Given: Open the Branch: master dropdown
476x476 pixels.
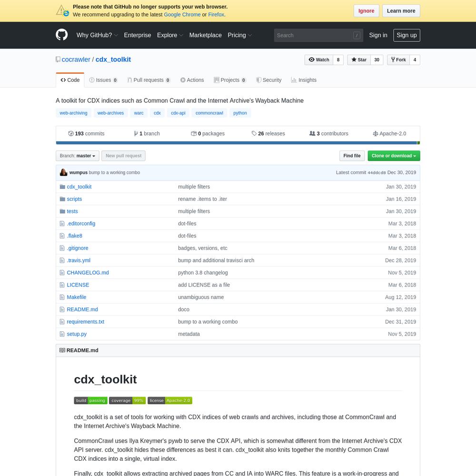Looking at the screenshot, I should click(x=78, y=156).
